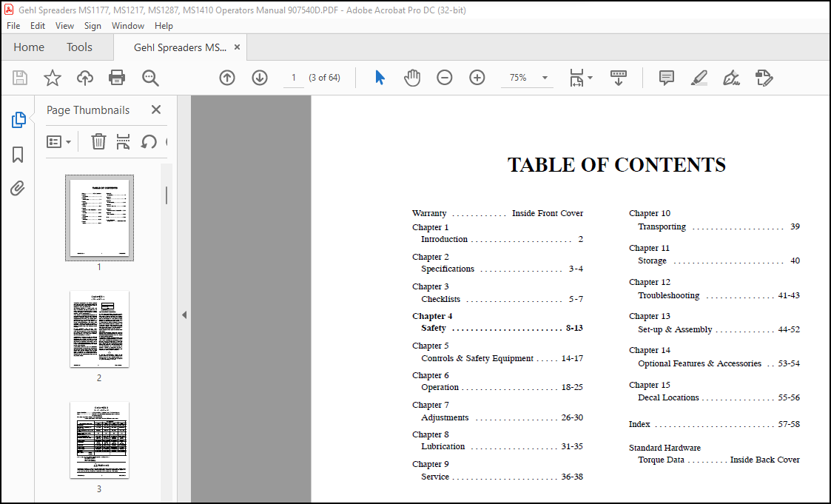The height and width of the screenshot is (504, 831).
Task: Collapse the navigation pane arrow
Action: tap(184, 315)
